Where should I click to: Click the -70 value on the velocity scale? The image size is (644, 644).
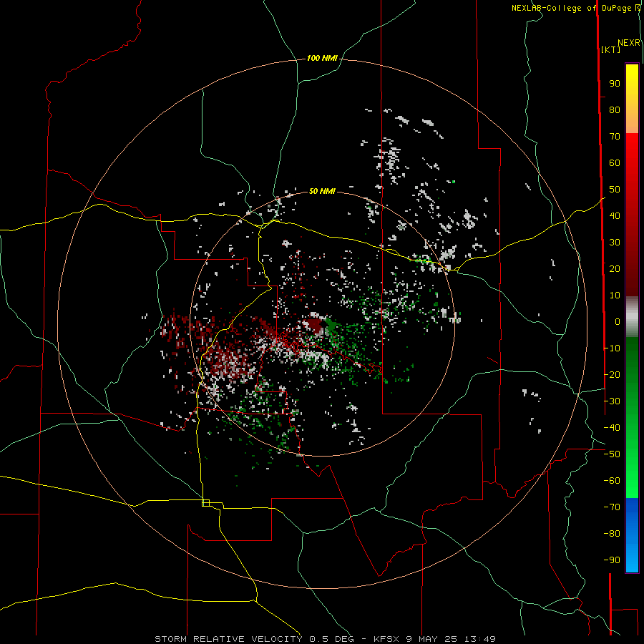612,507
